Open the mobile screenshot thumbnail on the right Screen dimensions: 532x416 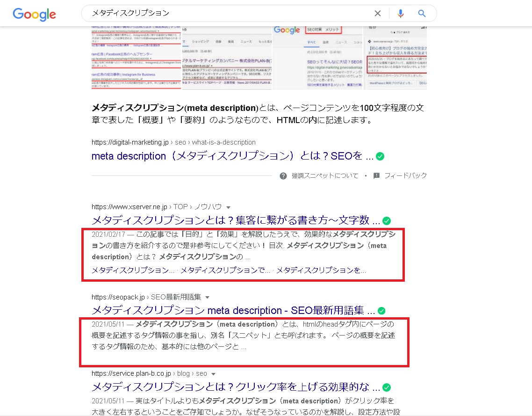click(x=395, y=58)
